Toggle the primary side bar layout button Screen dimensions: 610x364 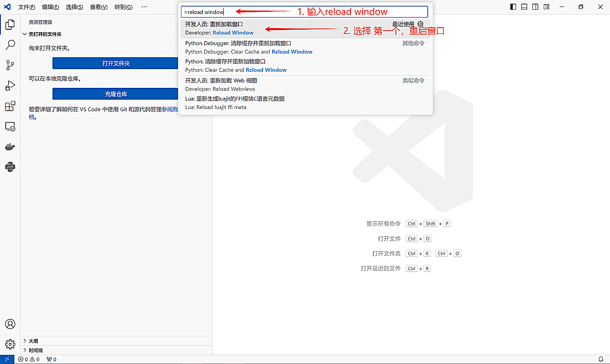coord(513,7)
